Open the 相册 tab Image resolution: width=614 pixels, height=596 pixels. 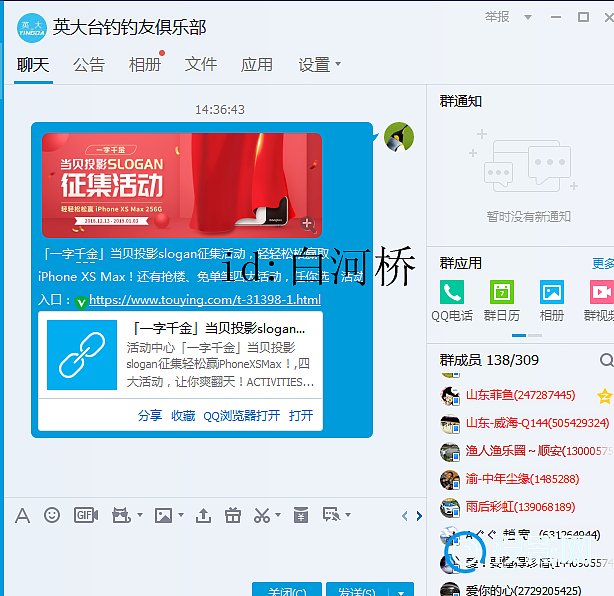point(145,65)
